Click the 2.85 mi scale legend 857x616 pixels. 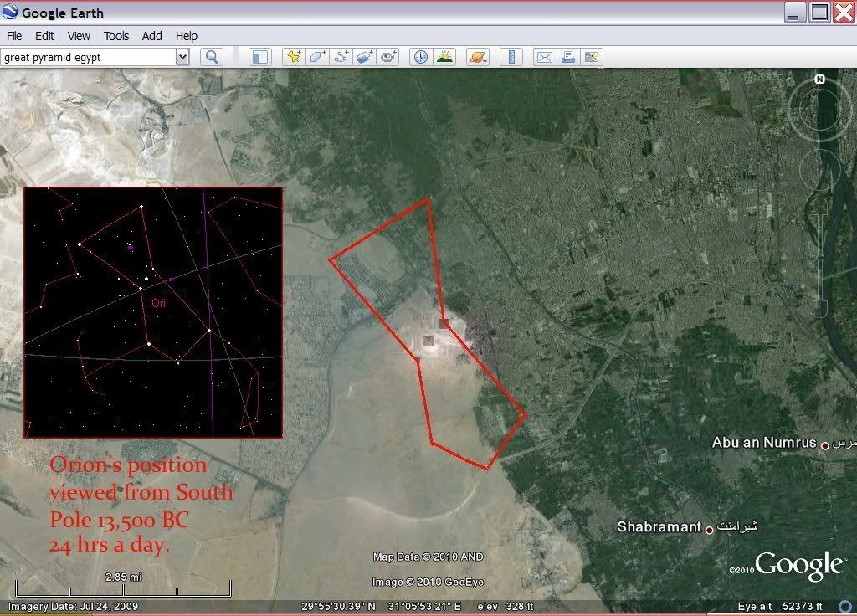tap(124, 585)
